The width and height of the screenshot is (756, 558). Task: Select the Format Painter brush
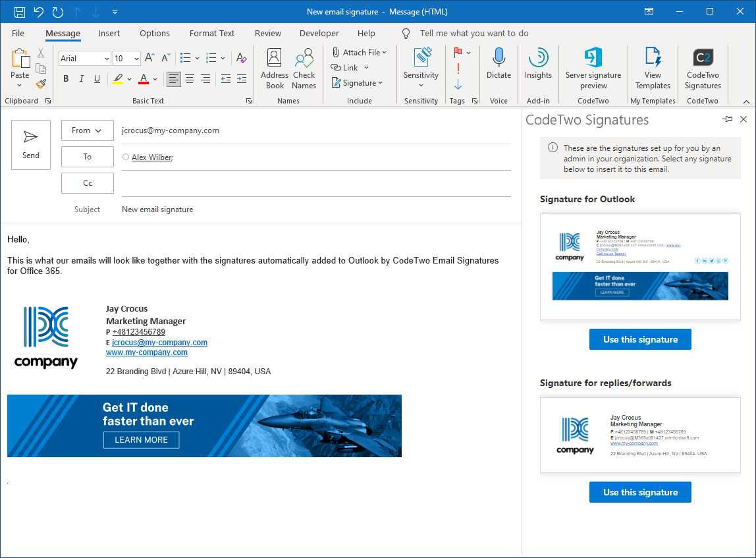pos(41,84)
